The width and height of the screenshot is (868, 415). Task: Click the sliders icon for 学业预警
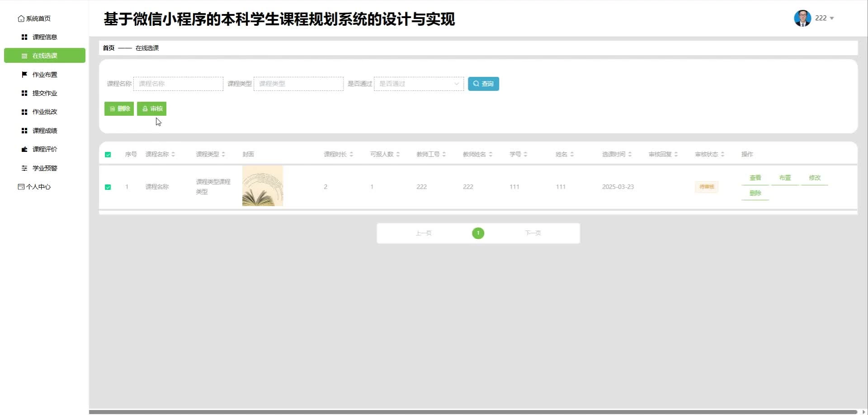(x=24, y=168)
